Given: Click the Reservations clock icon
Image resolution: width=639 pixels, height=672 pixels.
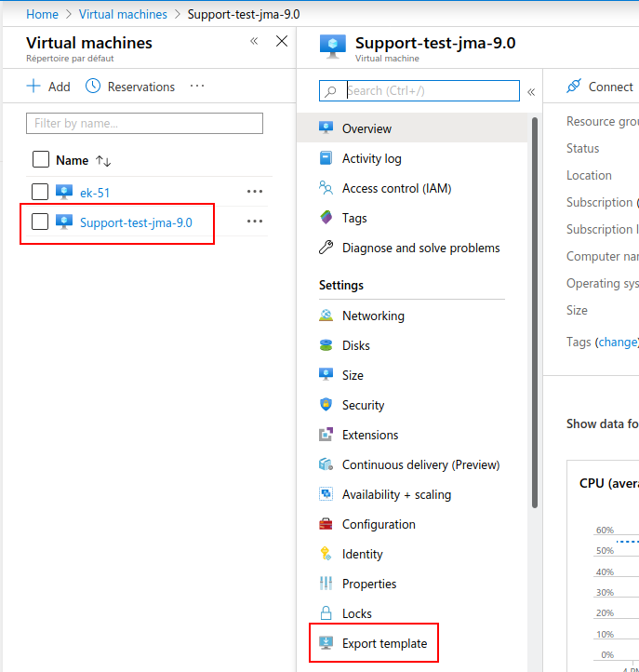Looking at the screenshot, I should pos(93,87).
